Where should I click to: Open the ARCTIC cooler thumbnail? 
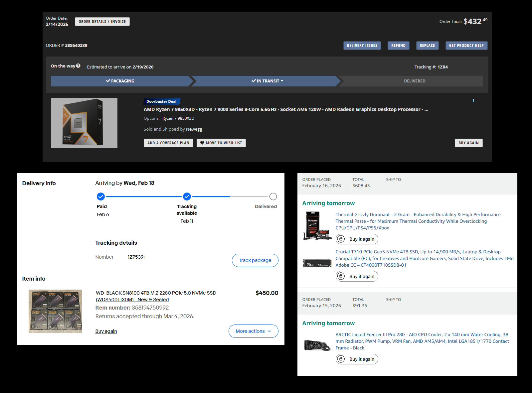[317, 345]
